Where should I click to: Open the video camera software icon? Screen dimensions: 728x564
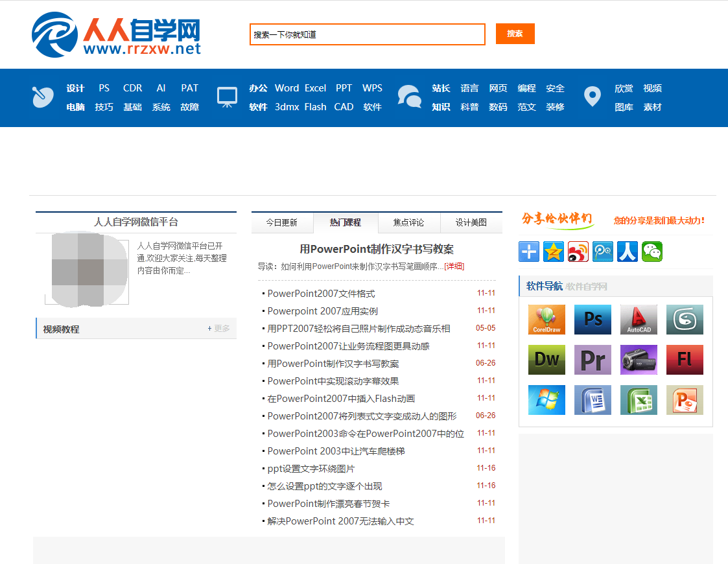click(639, 360)
